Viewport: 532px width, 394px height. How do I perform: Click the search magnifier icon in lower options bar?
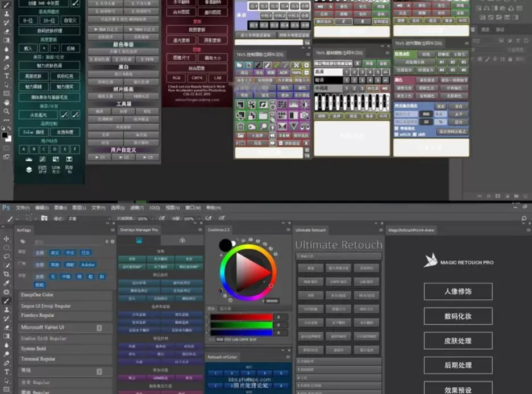pyautogui.click(x=524, y=219)
